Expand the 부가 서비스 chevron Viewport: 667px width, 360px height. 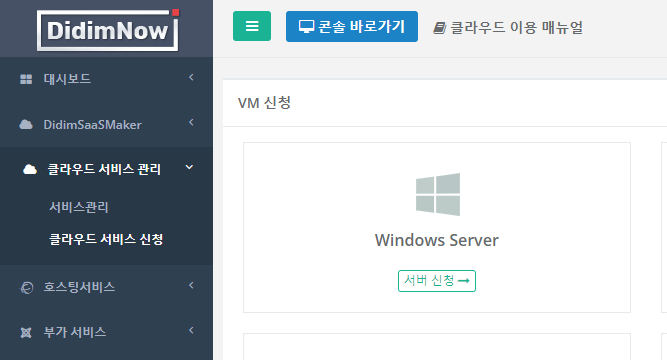pyautogui.click(x=191, y=330)
